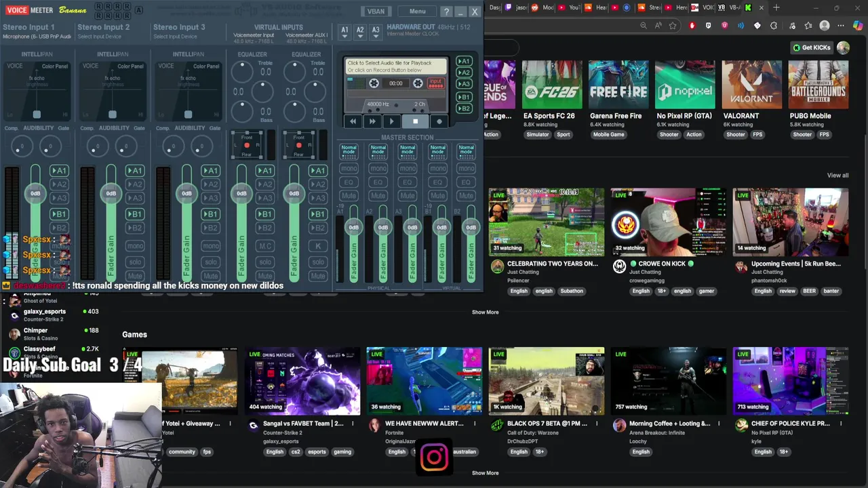Open the Garena Free Fire category
The width and height of the screenshot is (868, 488).
pos(618,85)
